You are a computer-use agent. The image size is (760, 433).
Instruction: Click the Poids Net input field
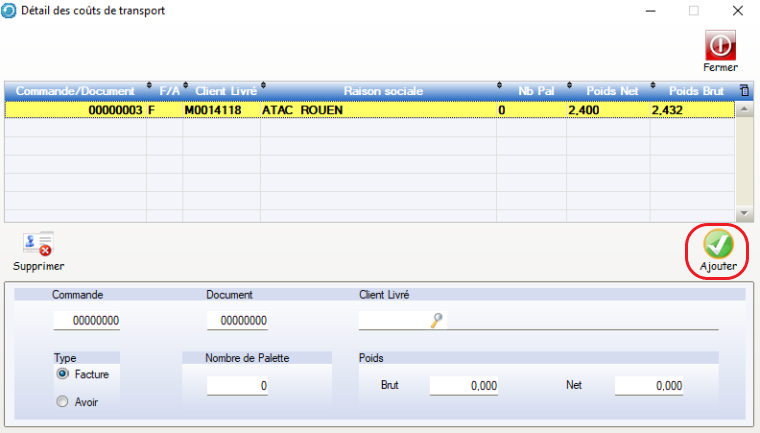649,386
